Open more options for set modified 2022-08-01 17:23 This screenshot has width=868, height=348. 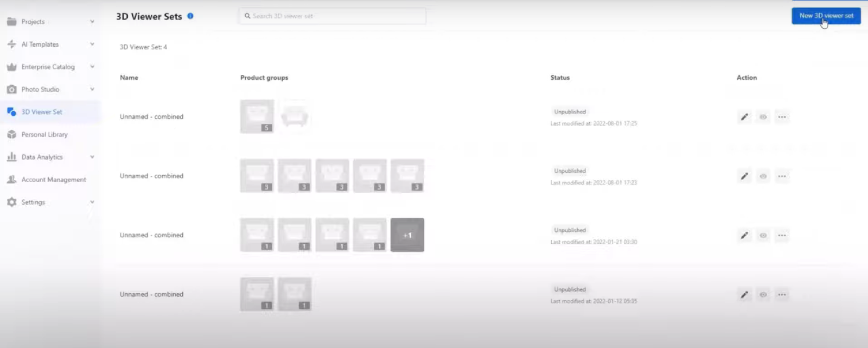pyautogui.click(x=782, y=176)
